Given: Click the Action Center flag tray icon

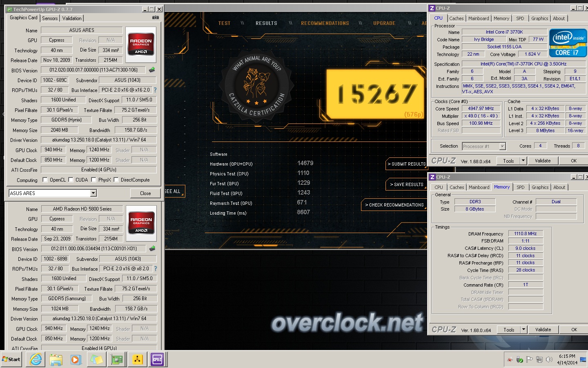Looking at the screenshot, I should [x=530, y=359].
